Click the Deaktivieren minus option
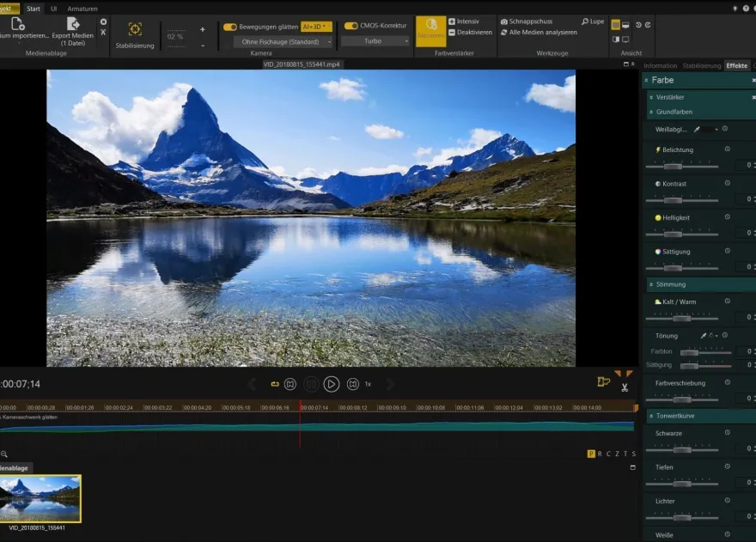This screenshot has height=542, width=756. coord(470,33)
